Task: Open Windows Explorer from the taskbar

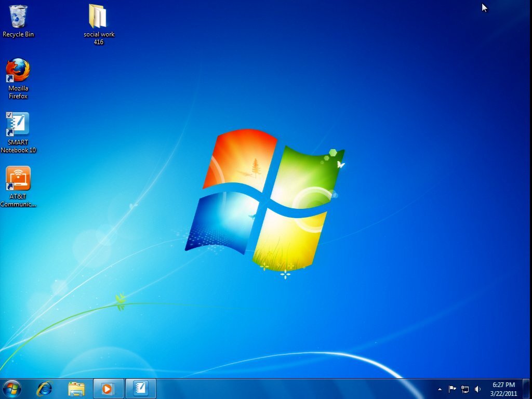Action: click(76, 389)
